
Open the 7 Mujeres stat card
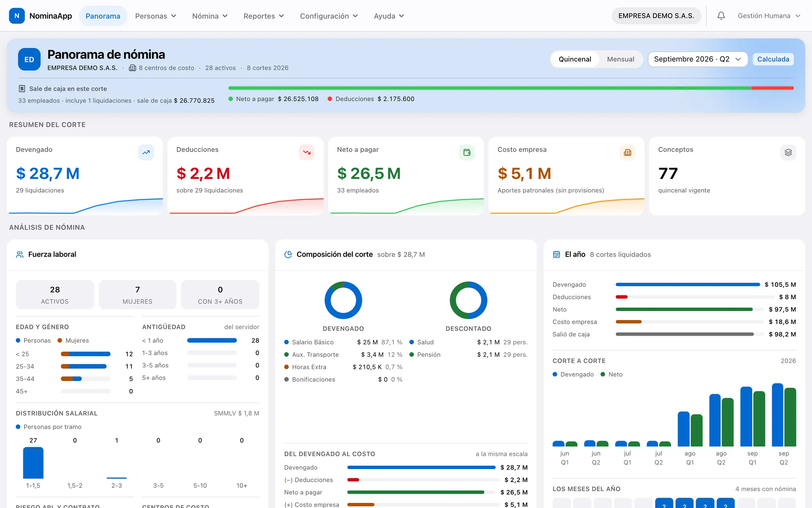click(137, 295)
